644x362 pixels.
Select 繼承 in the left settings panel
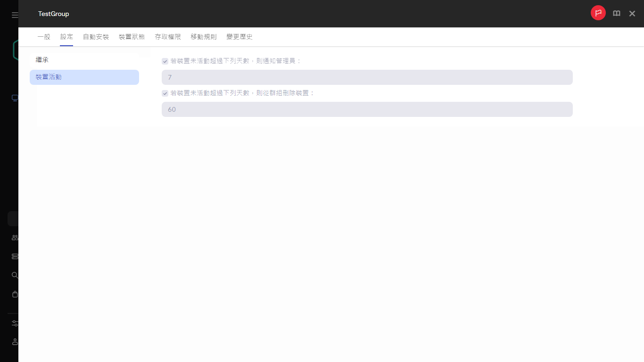pyautogui.click(x=42, y=59)
